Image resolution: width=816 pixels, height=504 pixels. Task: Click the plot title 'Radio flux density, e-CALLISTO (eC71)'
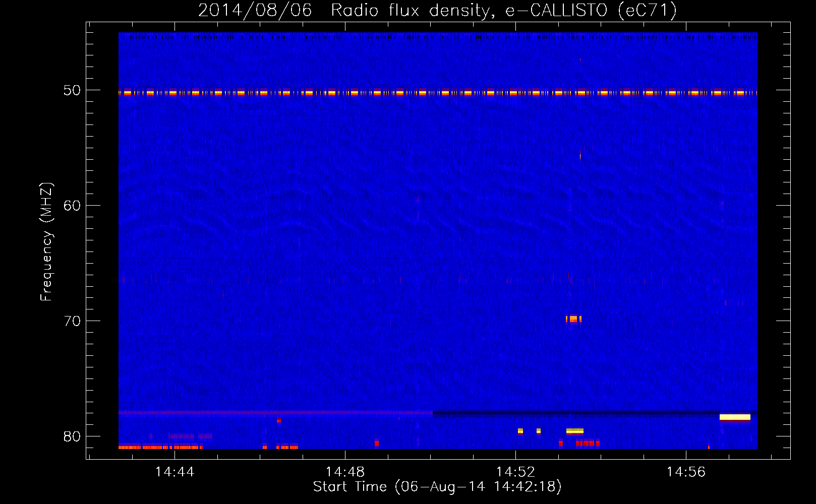pos(504,11)
